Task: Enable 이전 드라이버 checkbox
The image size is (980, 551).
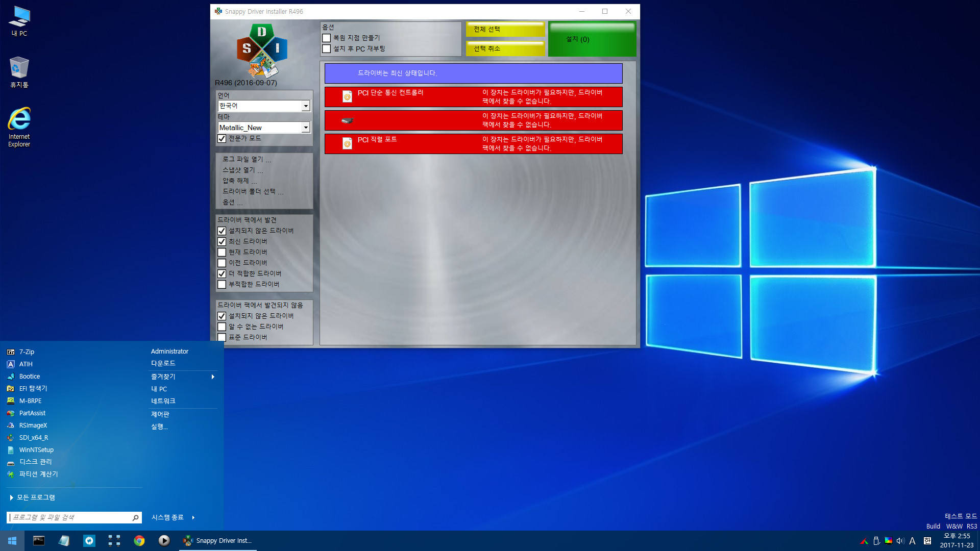Action: point(222,263)
